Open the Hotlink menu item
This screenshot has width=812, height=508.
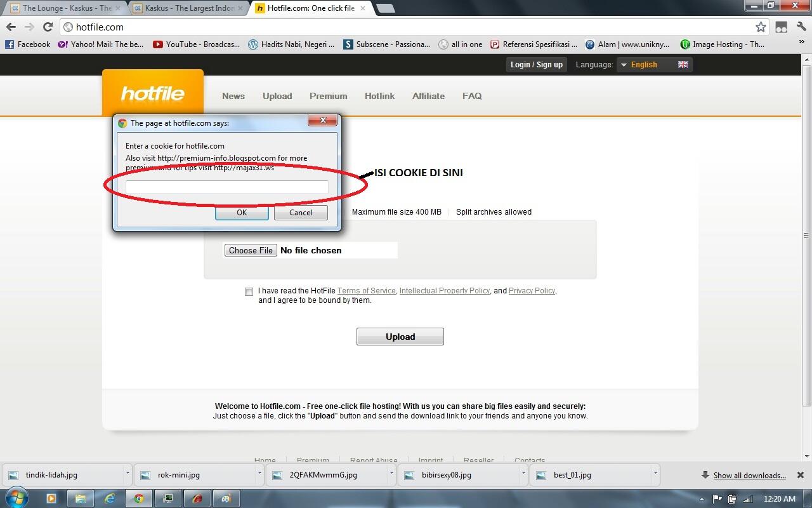[379, 96]
